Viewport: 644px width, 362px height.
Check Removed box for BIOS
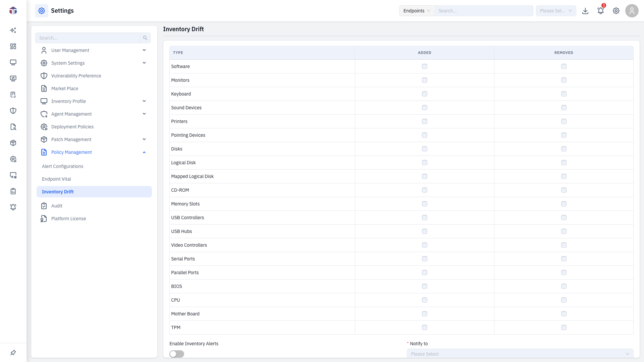pos(564,286)
